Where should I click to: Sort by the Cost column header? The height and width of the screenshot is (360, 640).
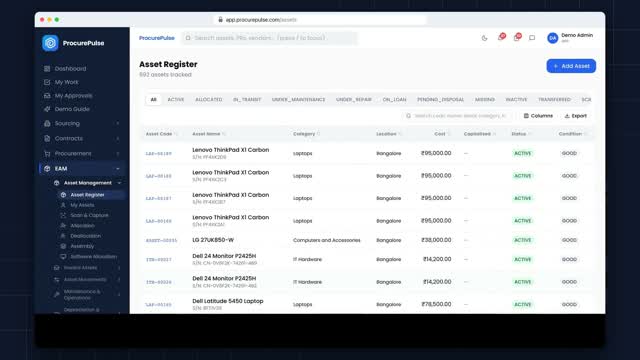coord(440,134)
